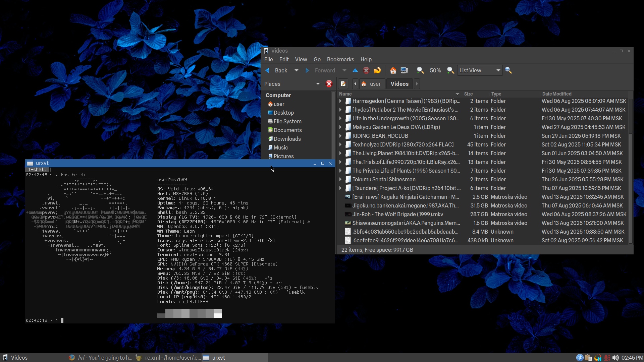Go up to the parent folder in Caja
The height and width of the screenshot is (362, 644).
click(x=355, y=70)
